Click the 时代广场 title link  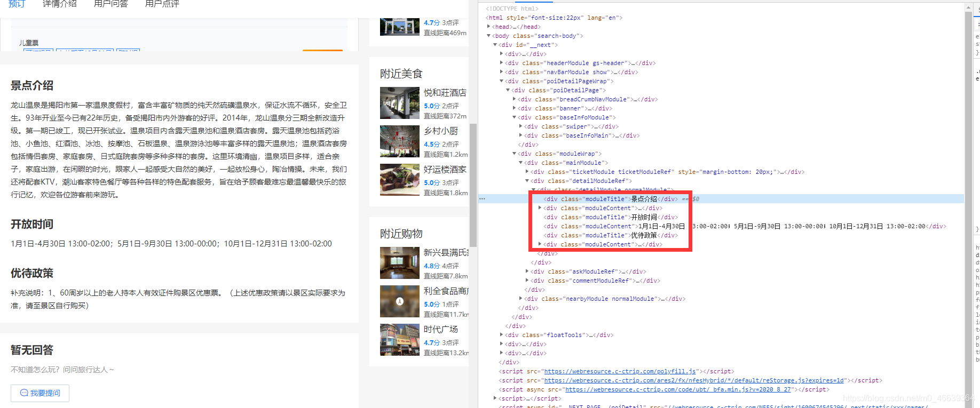coord(441,330)
